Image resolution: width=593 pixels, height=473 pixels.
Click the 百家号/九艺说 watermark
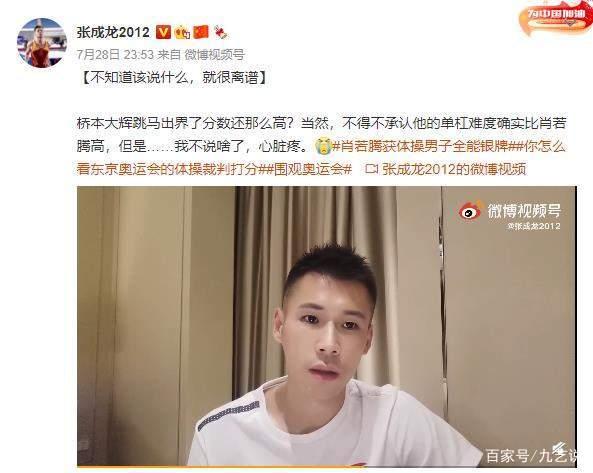[531, 455]
